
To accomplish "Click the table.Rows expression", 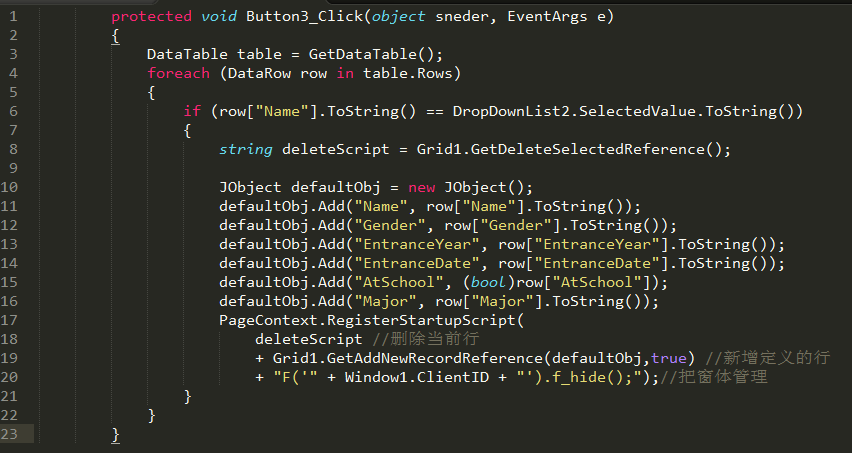I will [408, 73].
